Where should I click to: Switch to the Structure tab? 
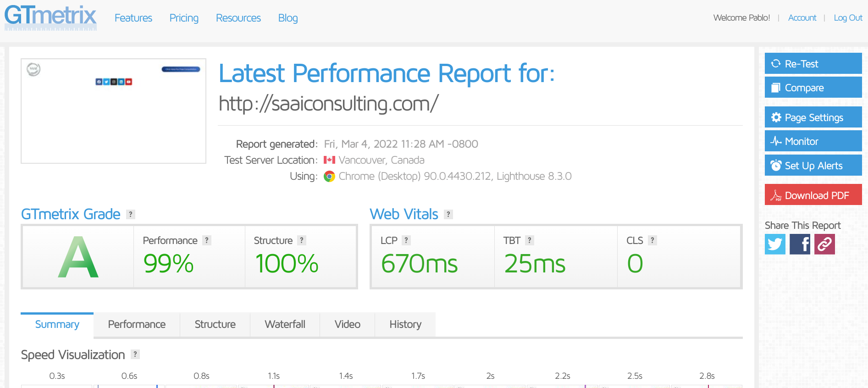215,325
